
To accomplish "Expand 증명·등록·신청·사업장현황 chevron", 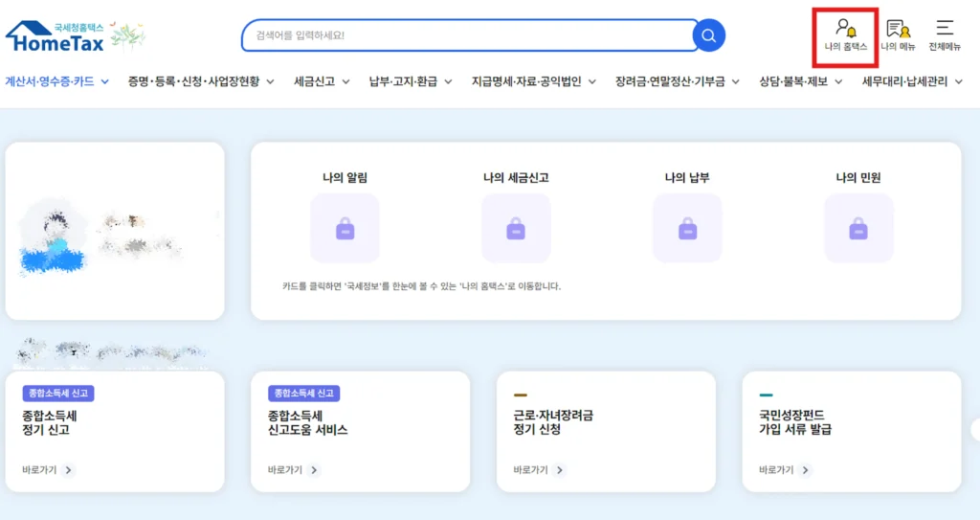I will (270, 82).
